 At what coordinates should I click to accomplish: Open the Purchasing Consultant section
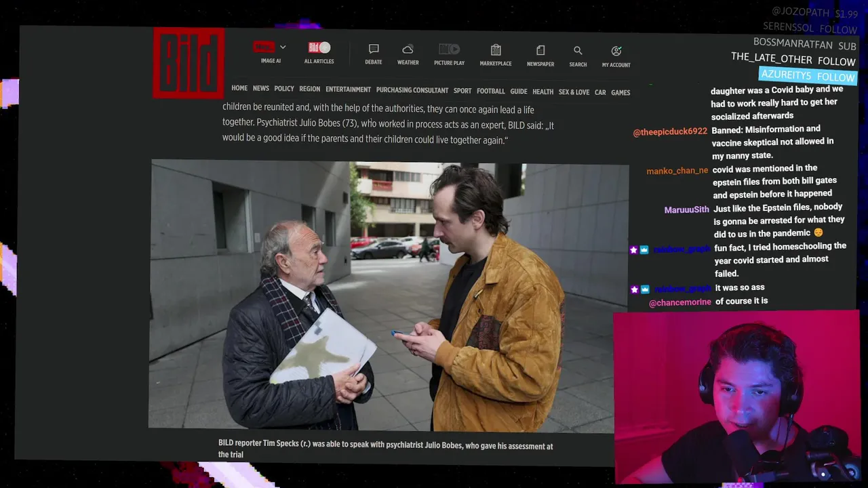pos(412,90)
